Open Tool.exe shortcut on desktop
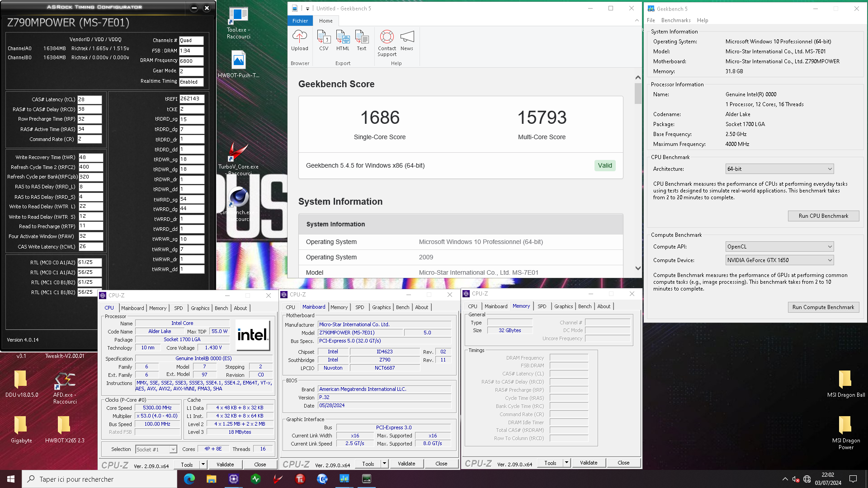 pyautogui.click(x=238, y=23)
